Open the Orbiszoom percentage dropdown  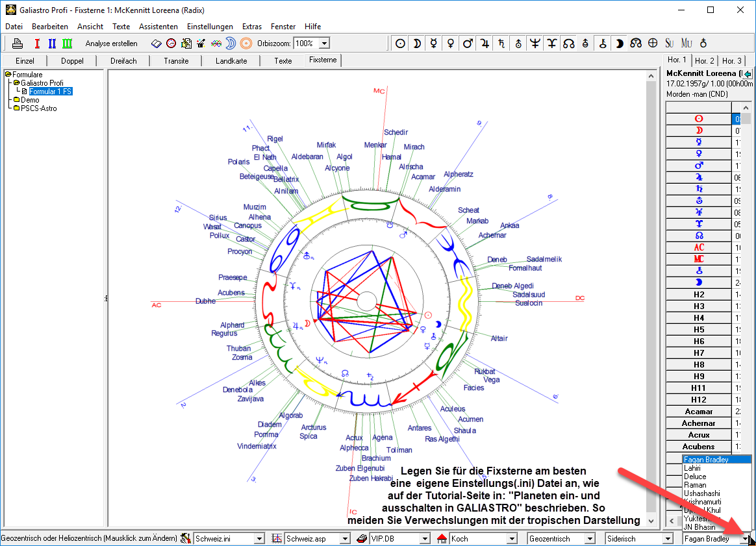pos(325,43)
